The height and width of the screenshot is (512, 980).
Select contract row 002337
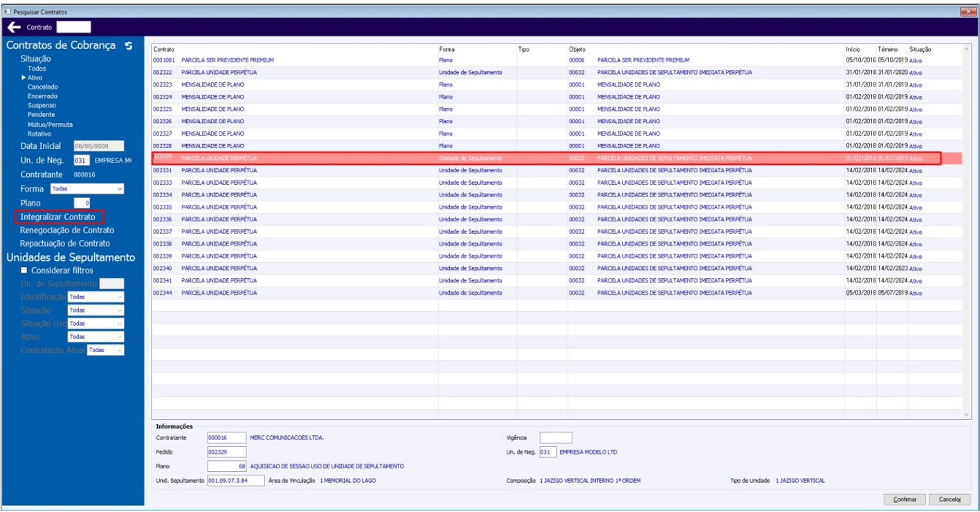point(556,232)
